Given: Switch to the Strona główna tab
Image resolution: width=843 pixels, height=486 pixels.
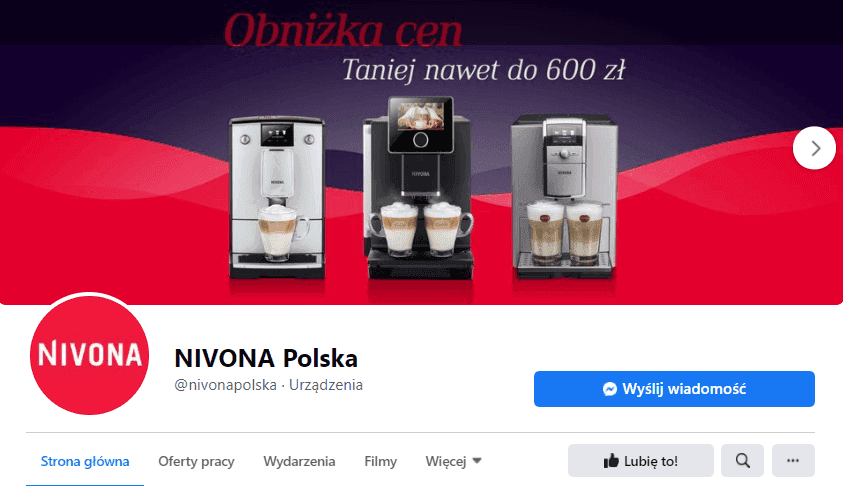Looking at the screenshot, I should point(85,461).
